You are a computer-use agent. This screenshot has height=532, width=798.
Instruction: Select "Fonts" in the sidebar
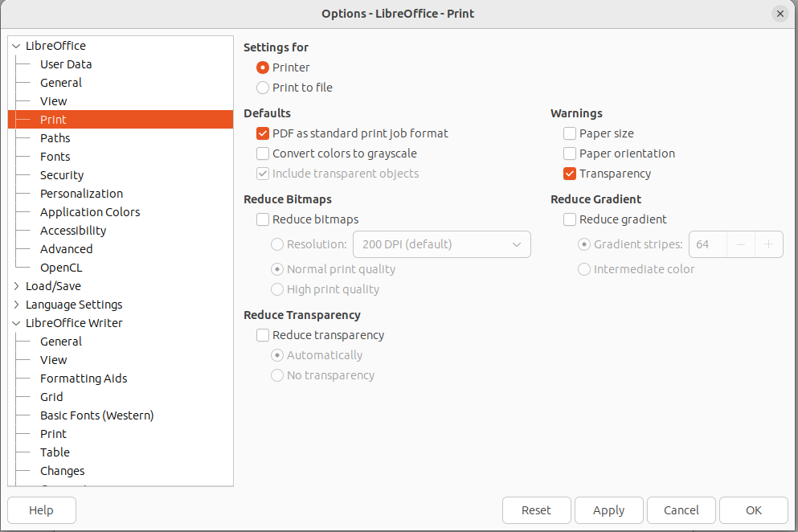(55, 156)
